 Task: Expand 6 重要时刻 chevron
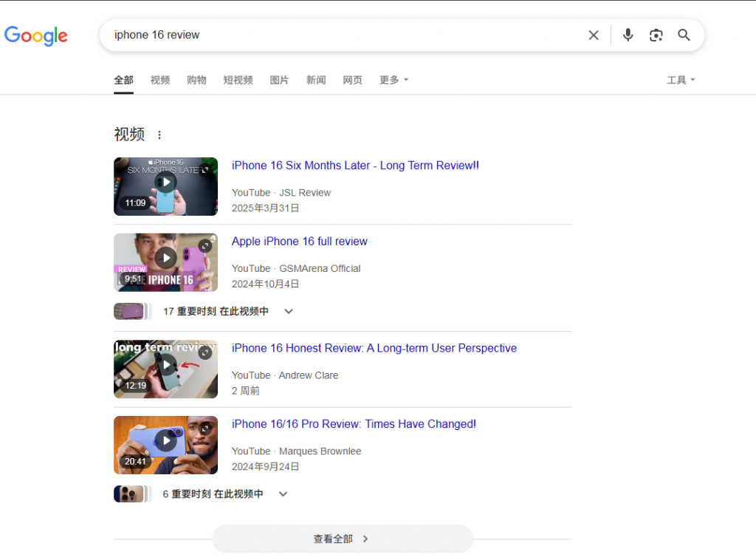coord(283,494)
